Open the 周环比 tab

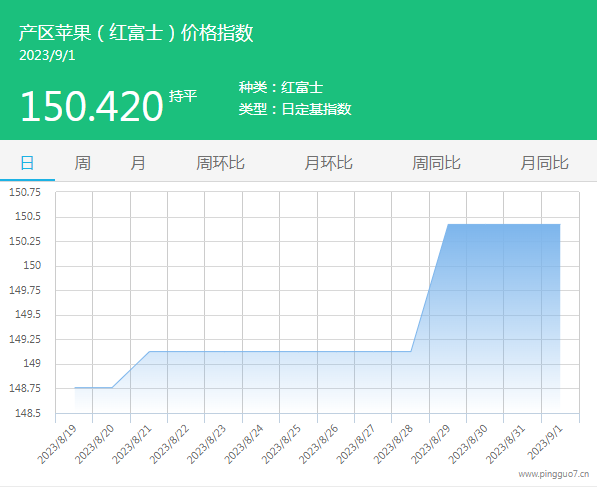point(220,163)
